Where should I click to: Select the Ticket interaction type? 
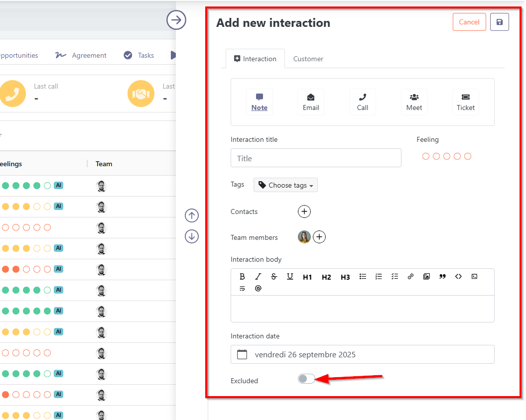(466, 102)
